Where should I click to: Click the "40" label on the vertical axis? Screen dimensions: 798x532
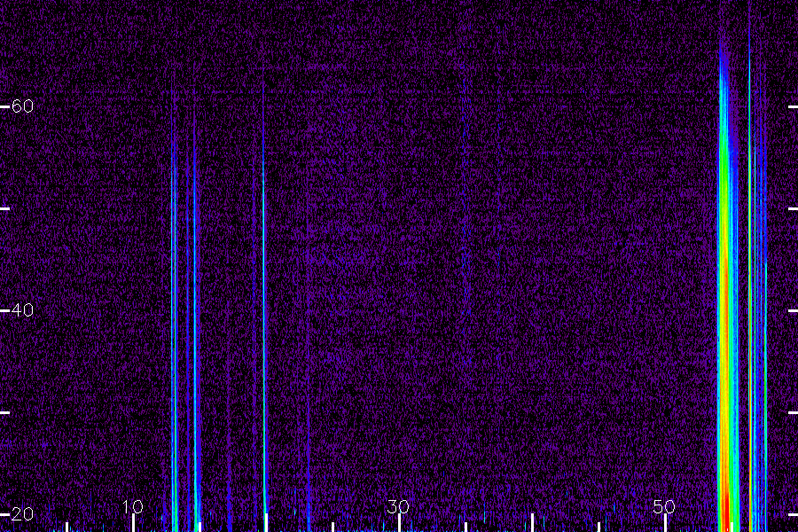(x=22, y=310)
